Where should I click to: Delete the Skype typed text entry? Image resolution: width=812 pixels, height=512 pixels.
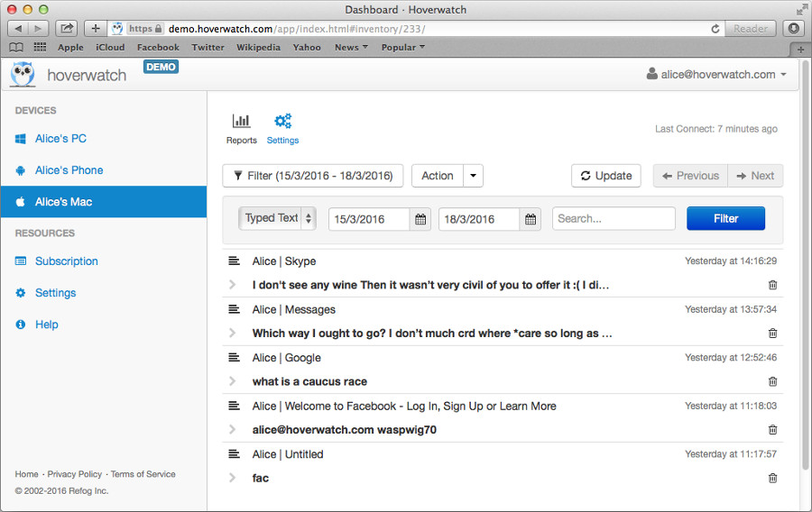tap(772, 285)
